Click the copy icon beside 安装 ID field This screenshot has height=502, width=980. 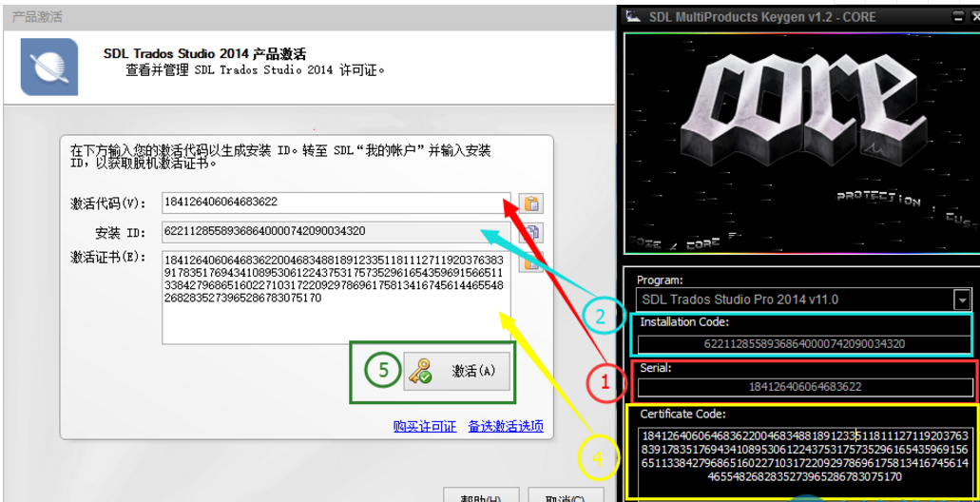[x=531, y=233]
